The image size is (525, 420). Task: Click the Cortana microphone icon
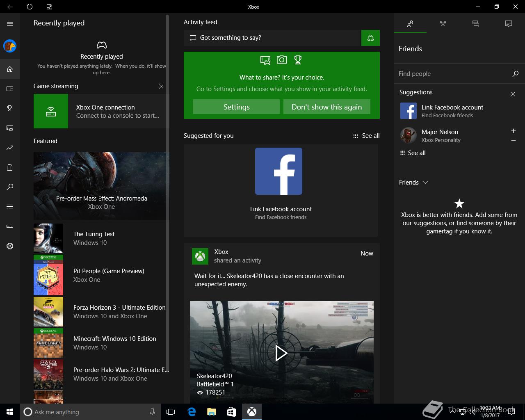tap(153, 412)
